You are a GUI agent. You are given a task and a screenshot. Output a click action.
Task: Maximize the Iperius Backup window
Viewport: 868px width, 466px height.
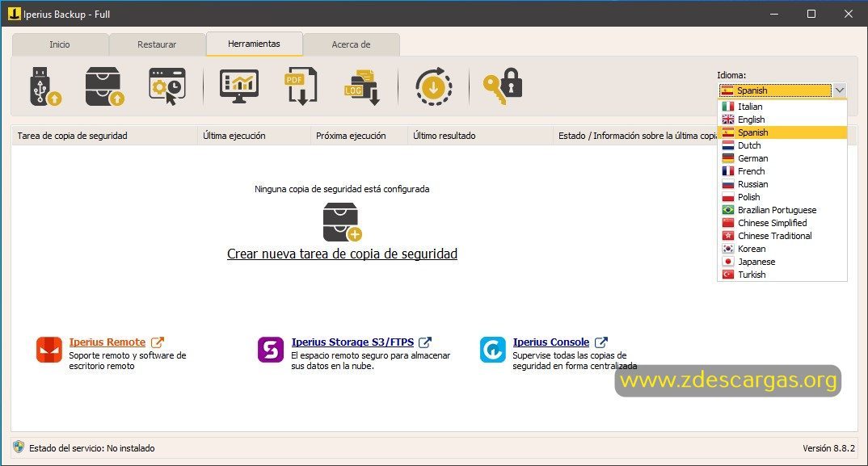[x=811, y=14]
